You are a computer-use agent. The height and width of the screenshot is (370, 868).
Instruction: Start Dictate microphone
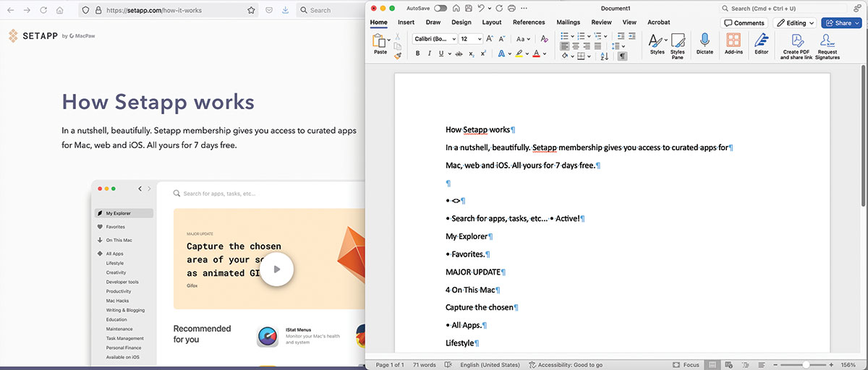[705, 44]
